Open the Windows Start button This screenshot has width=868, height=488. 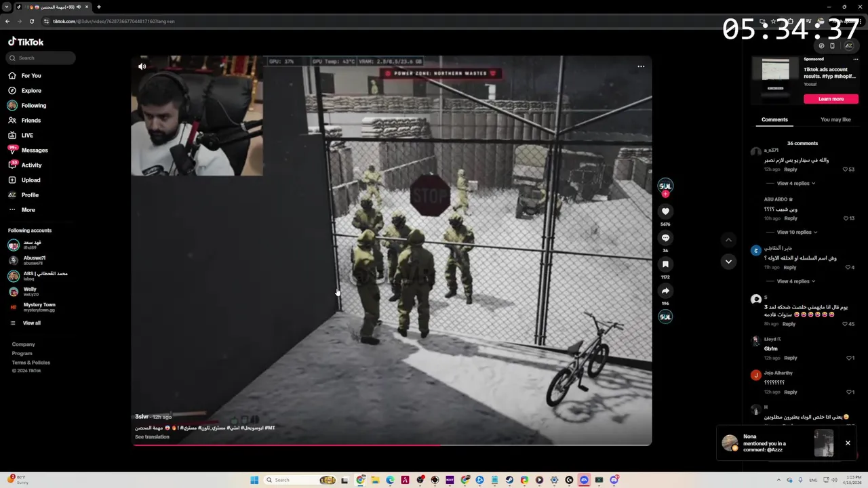click(x=254, y=480)
